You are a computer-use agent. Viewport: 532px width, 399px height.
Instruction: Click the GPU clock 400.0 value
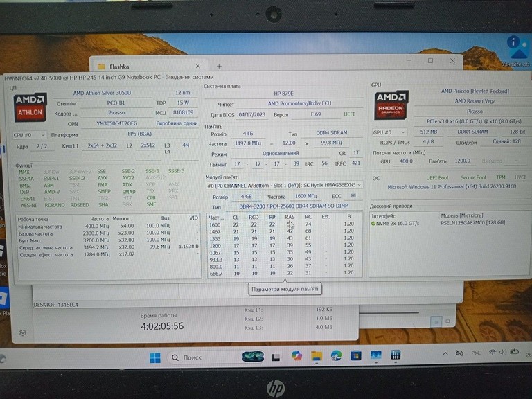pos(406,161)
